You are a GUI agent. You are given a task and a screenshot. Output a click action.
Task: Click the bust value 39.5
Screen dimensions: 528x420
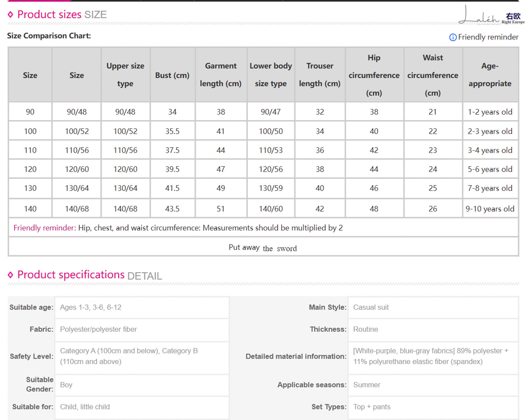click(x=172, y=169)
